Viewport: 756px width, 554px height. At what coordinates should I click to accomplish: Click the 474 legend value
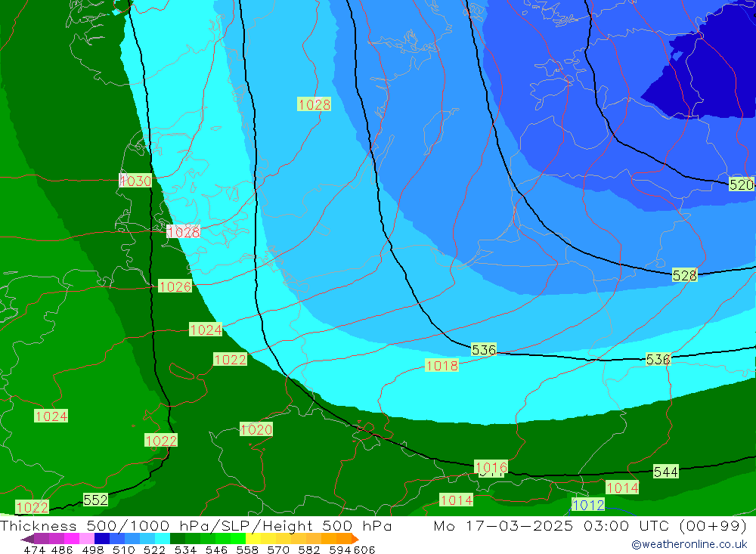point(34,549)
